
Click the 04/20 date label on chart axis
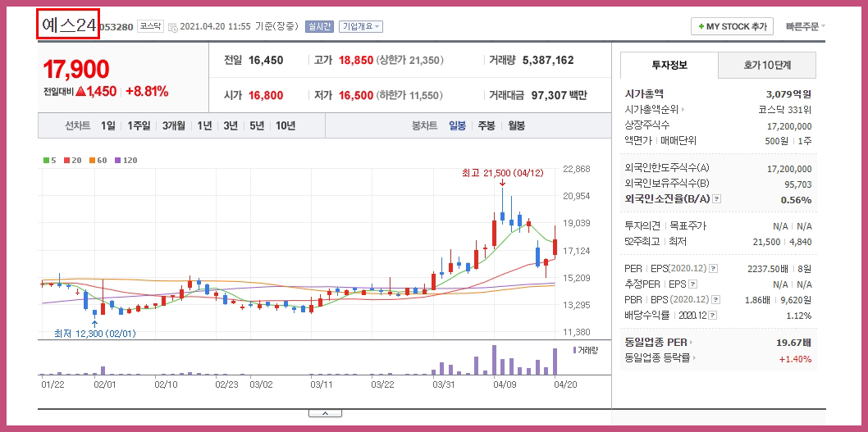point(564,384)
